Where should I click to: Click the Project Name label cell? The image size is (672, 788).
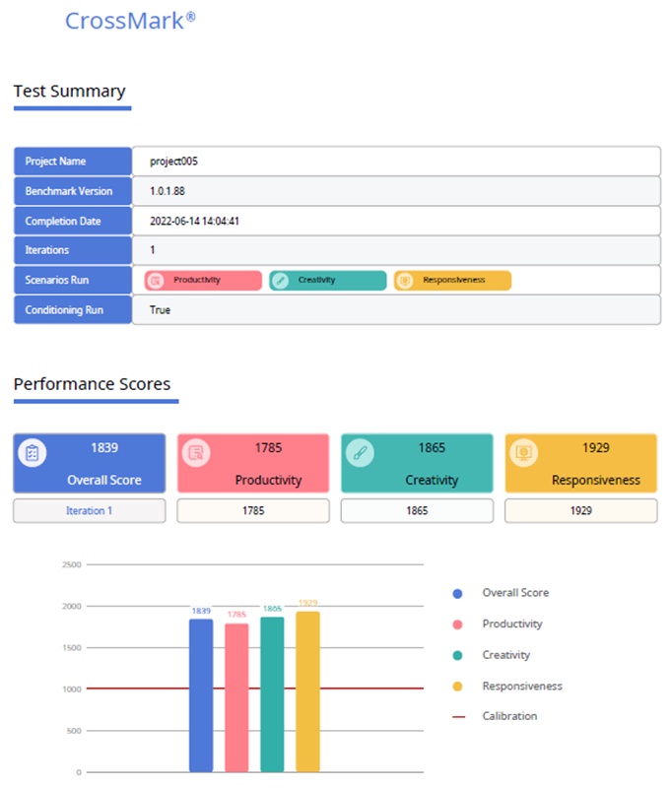pos(73,162)
